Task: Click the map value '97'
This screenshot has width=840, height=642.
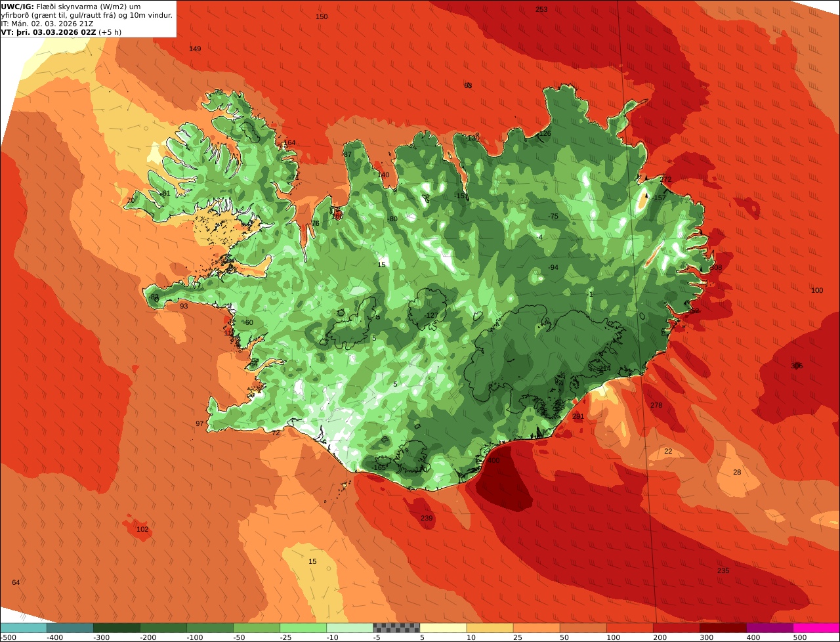Action: pos(199,424)
